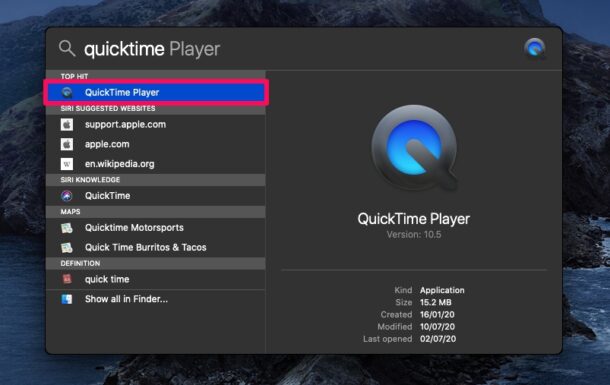This screenshot has height=385, width=610.
Task: Click Maps icon beside Quicktime Motorsports
Action: pyautogui.click(x=67, y=228)
